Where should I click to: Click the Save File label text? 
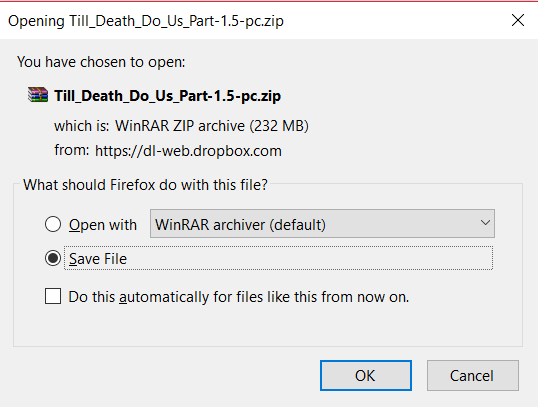(98, 258)
